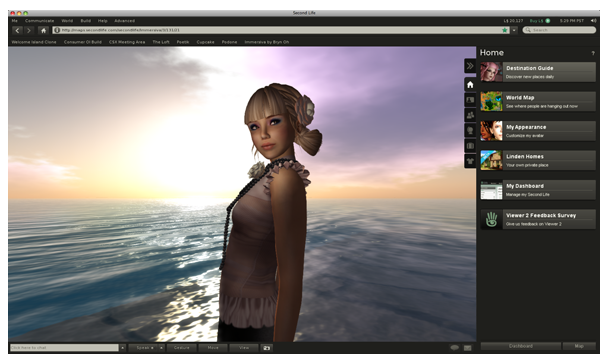Select the Places sidebar tab icon
The image size is (608, 364).
point(470,130)
